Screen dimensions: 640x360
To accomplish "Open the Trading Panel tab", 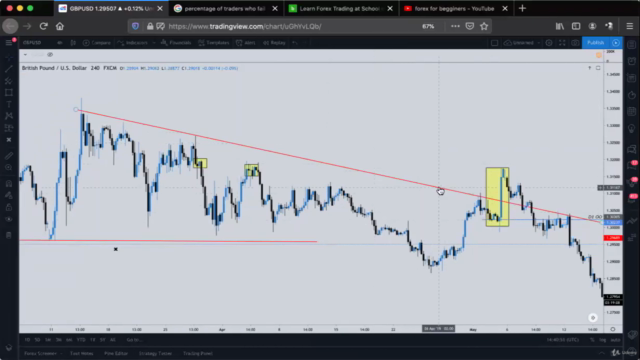I will pos(198,353).
